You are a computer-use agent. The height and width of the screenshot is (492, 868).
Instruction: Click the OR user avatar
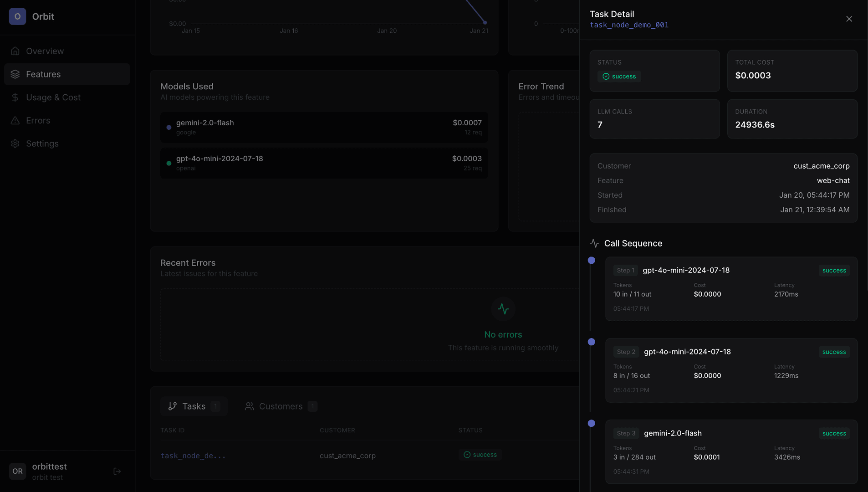[17, 471]
